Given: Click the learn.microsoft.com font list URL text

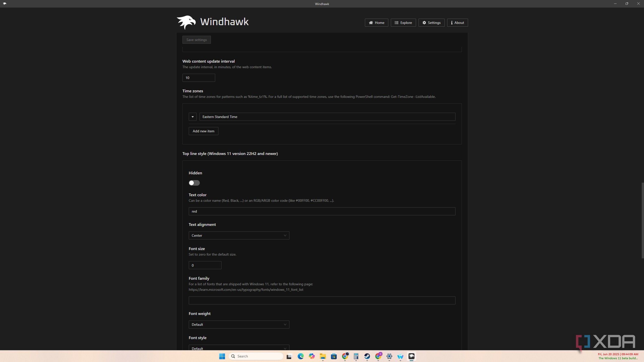Looking at the screenshot, I should [246, 290].
